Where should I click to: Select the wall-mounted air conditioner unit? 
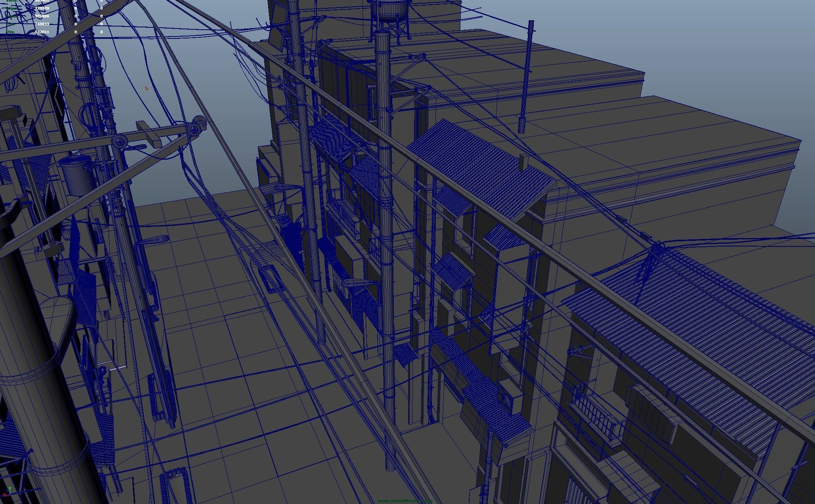click(511, 397)
